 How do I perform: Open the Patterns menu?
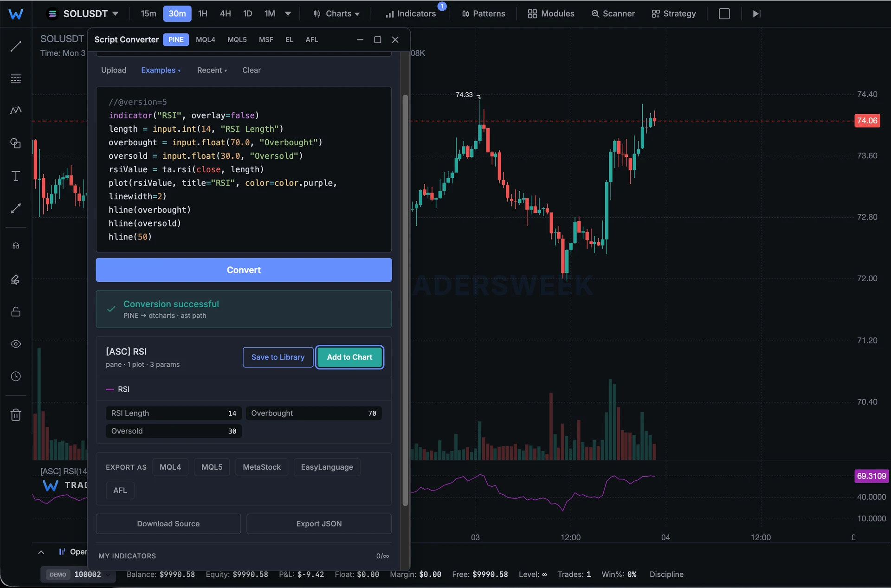pos(484,14)
